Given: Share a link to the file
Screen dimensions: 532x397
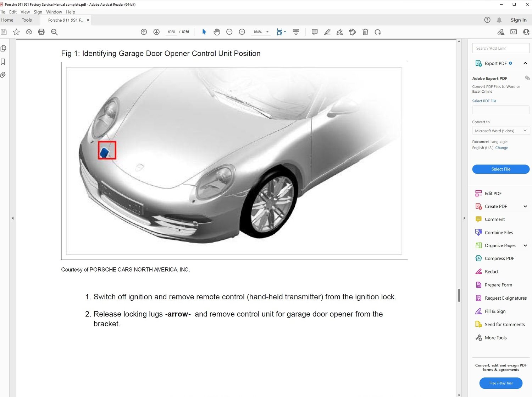Looking at the screenshot, I should (x=501, y=32).
